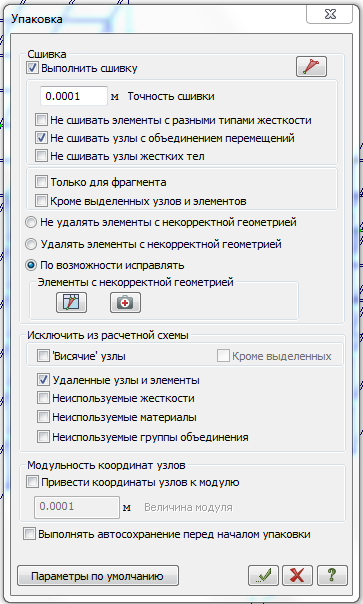Screen dimensions: 363x604
Task: Select Не удалять элементы с некорректной геометрией radio
Action: pyautogui.click(x=31, y=222)
